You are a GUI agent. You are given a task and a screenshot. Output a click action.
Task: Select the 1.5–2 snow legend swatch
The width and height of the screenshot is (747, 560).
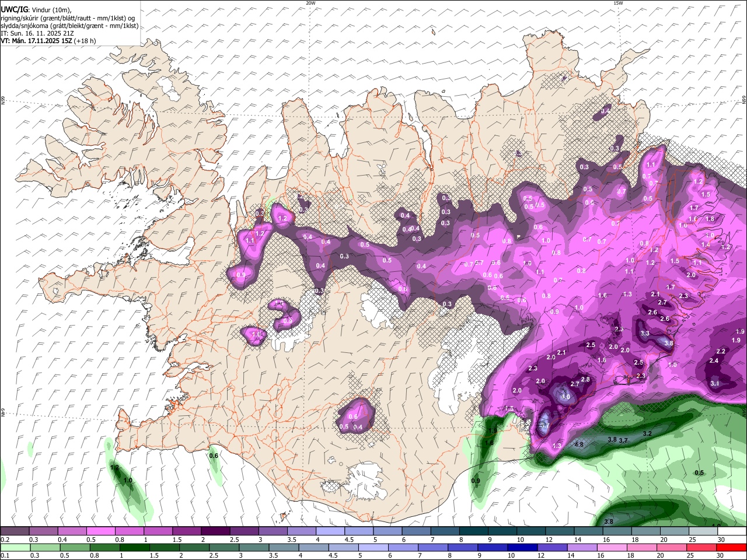[186, 531]
